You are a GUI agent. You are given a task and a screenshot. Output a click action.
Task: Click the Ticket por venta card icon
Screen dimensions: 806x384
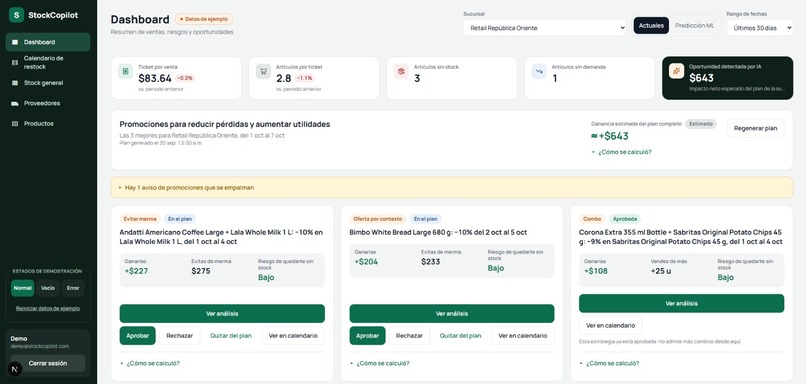[x=125, y=71]
